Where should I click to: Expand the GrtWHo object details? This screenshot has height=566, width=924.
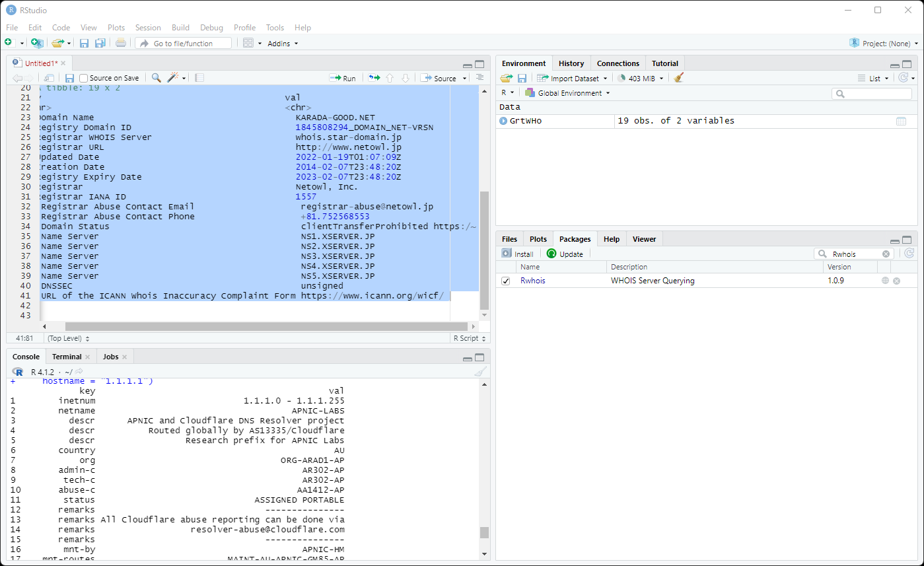coord(503,121)
